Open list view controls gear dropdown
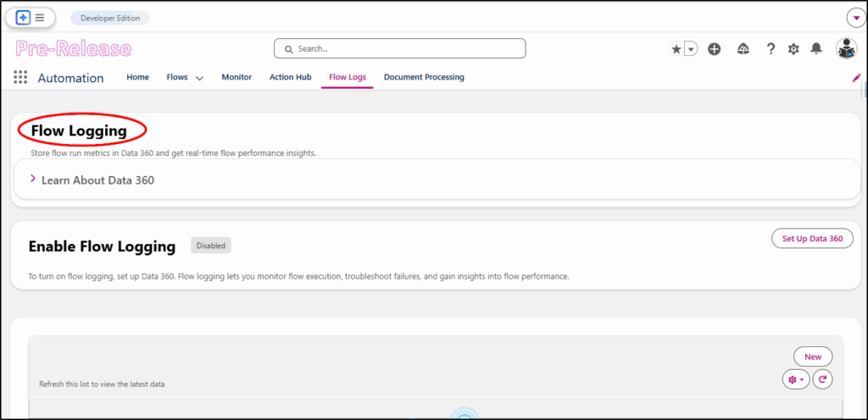Screen dimensions: 868x420 pos(795,380)
